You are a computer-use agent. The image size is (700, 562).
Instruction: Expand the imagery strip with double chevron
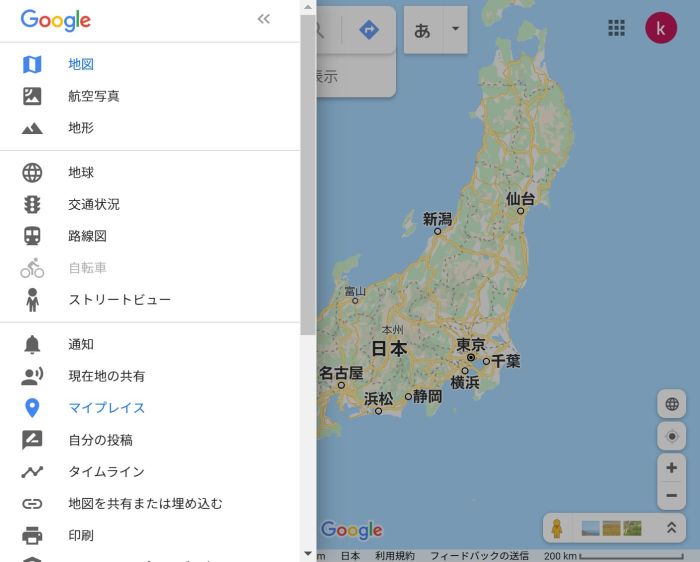click(671, 528)
